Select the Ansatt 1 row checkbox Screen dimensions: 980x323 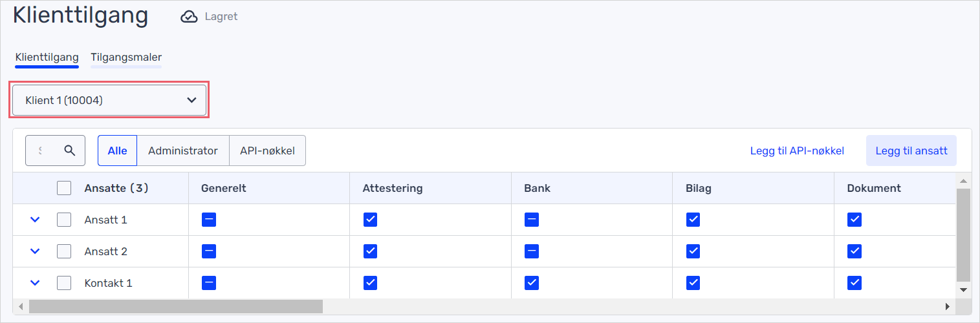(64, 220)
